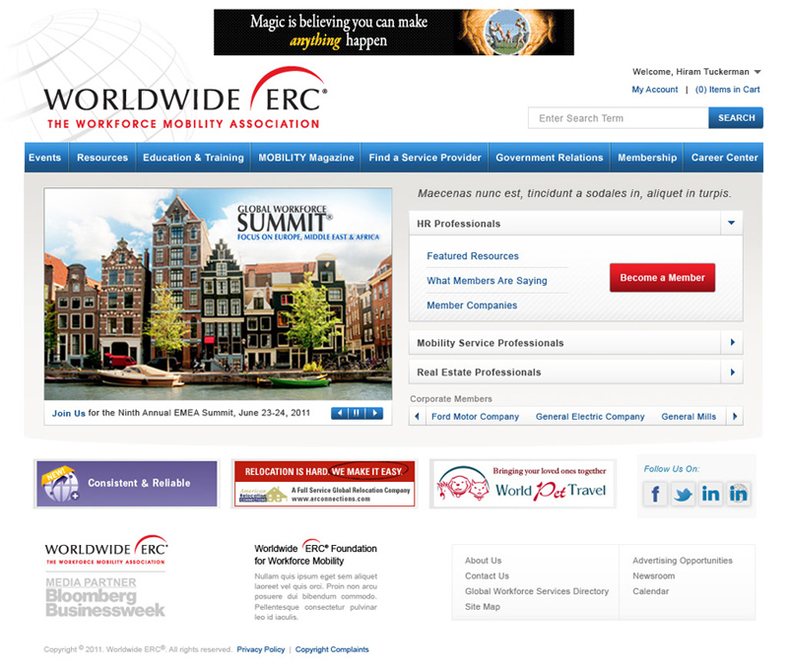The image size is (788, 672).
Task: Open the Twitter bird icon
Action: [683, 494]
